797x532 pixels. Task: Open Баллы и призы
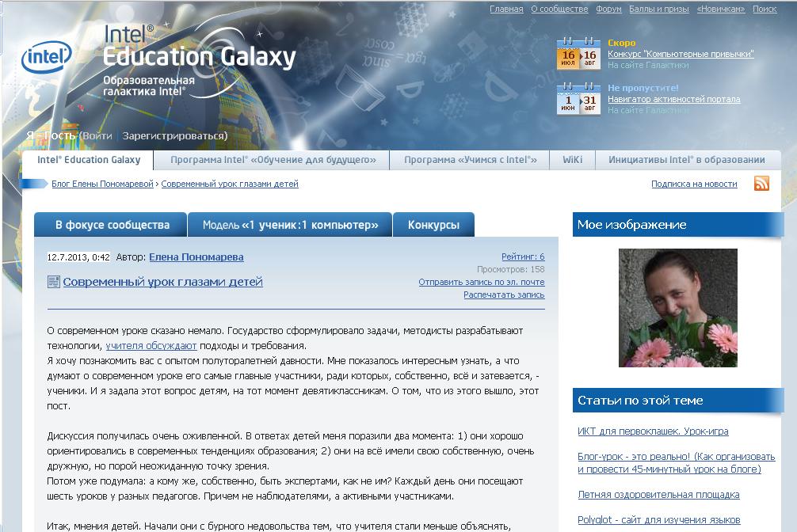click(x=658, y=9)
